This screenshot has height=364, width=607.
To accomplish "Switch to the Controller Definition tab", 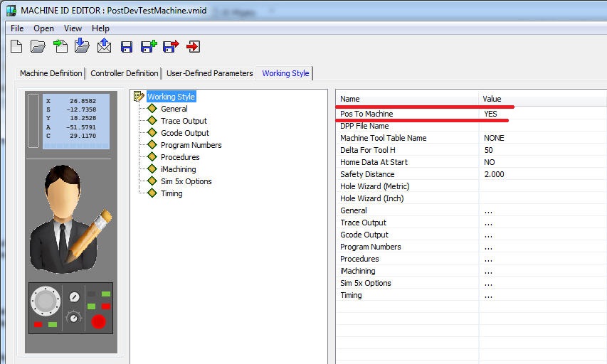I will coord(125,73).
